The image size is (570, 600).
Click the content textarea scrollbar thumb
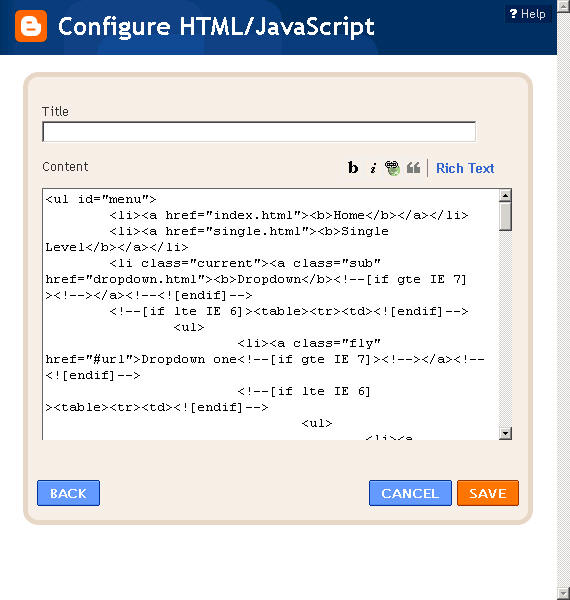coord(505,216)
